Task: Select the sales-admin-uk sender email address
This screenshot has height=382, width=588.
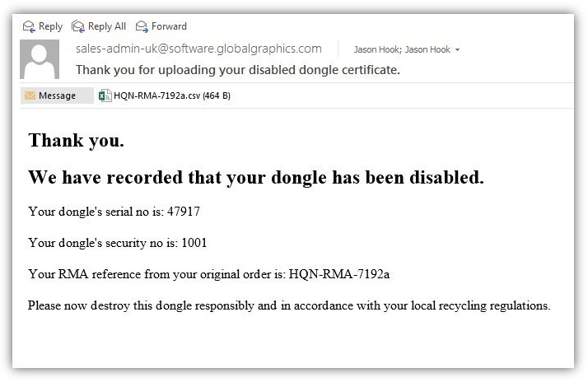Action: click(x=198, y=49)
